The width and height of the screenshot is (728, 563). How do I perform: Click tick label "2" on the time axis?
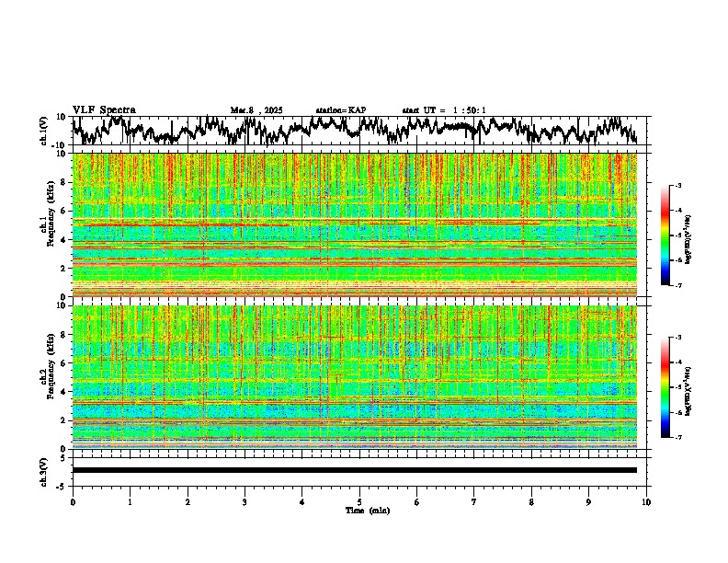pyautogui.click(x=188, y=502)
